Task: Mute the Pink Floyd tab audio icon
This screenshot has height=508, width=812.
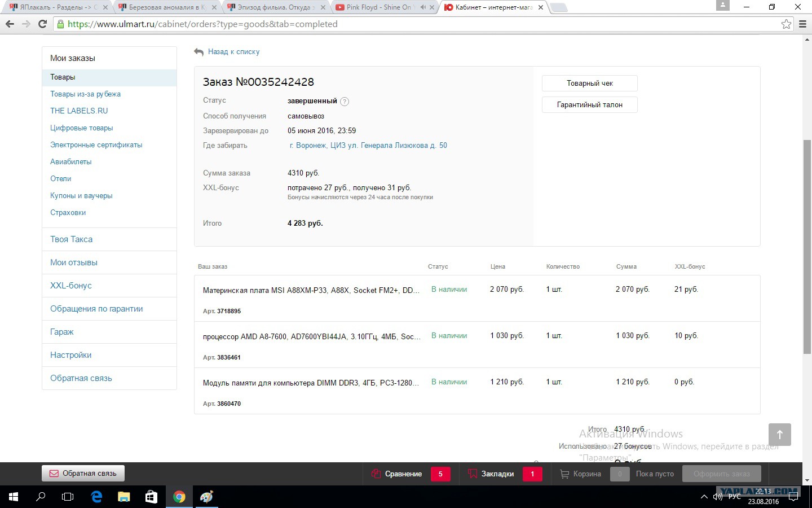Action: tap(422, 7)
